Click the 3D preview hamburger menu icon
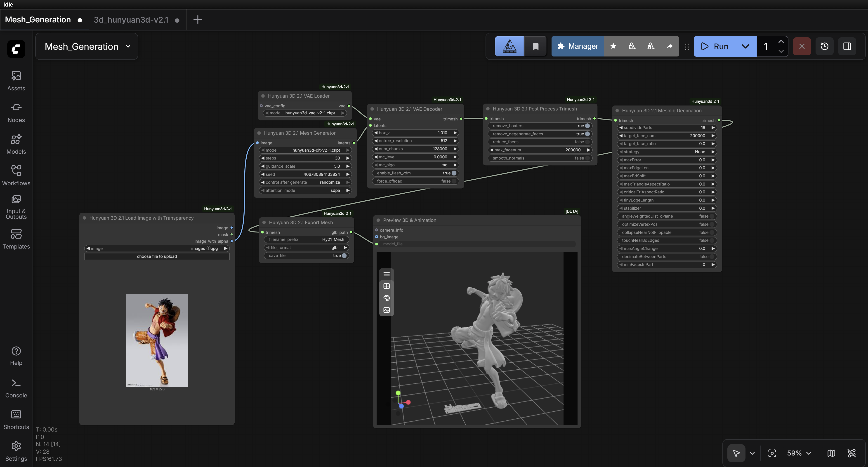The height and width of the screenshot is (467, 868). point(387,274)
